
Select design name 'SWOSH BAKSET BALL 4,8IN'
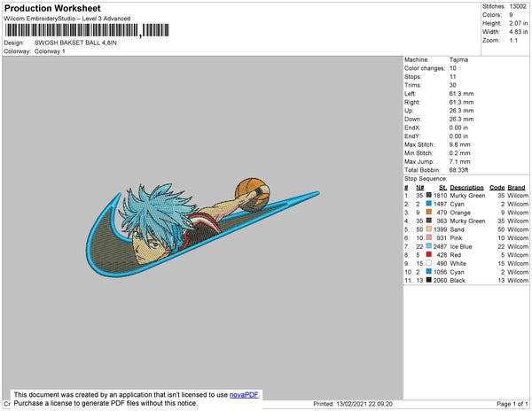pos(75,43)
